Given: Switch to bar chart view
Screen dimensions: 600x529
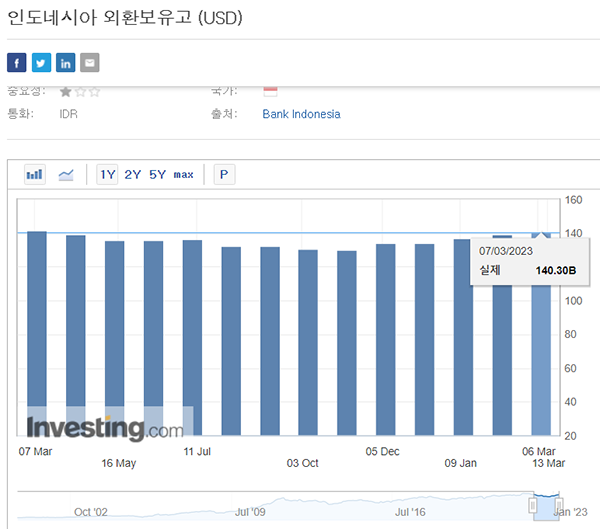Looking at the screenshot, I should (x=35, y=174).
